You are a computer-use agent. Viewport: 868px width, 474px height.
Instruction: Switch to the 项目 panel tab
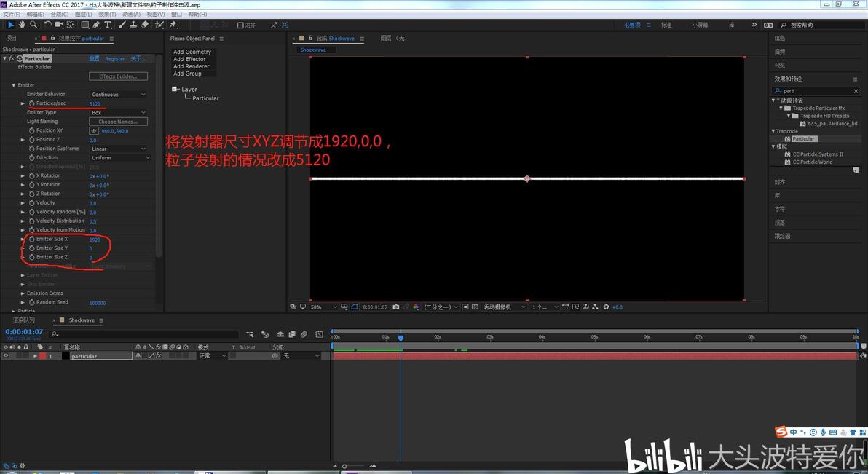11,38
